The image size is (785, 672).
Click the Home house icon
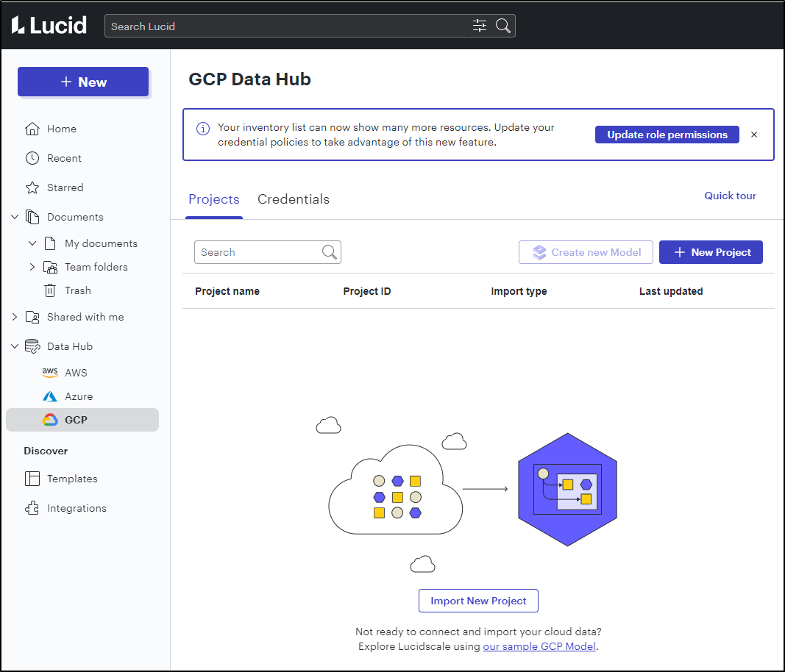pyautogui.click(x=32, y=129)
